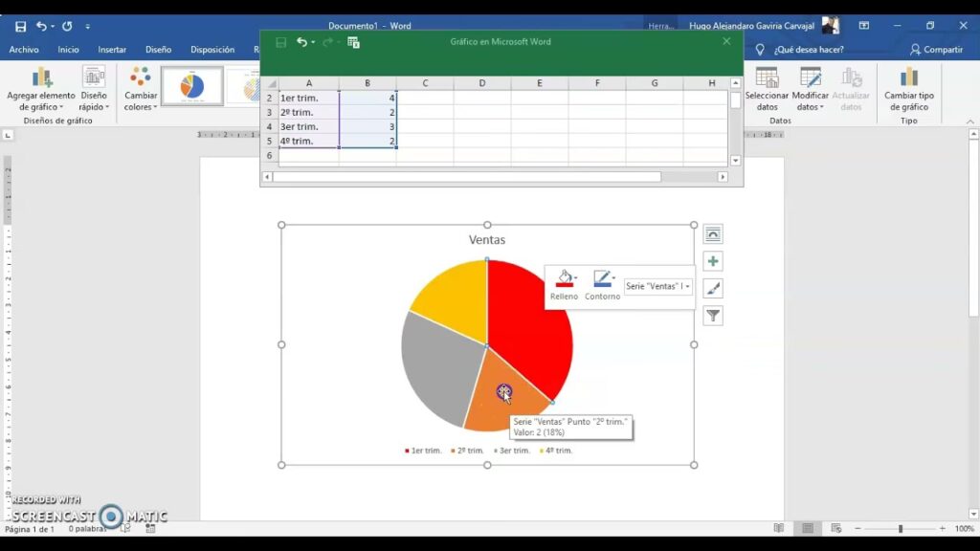Viewport: 980px width, 551px height.
Task: Click the Chart Elements plus icon
Action: pyautogui.click(x=712, y=261)
